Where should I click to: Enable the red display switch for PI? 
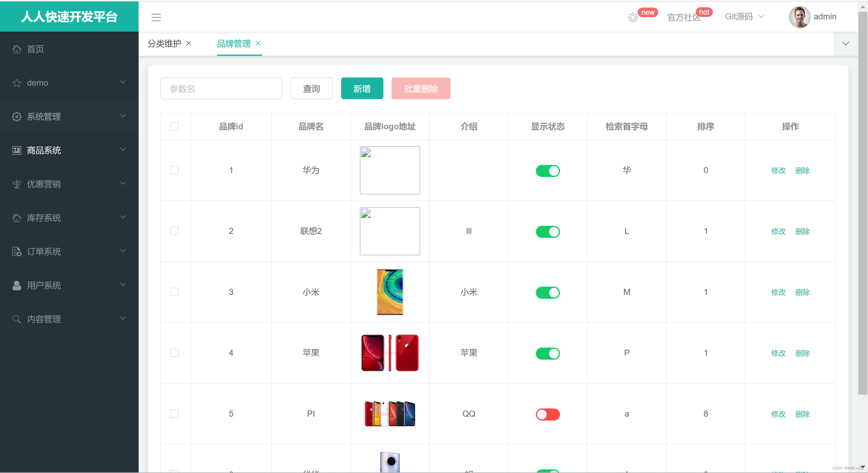[x=548, y=414]
